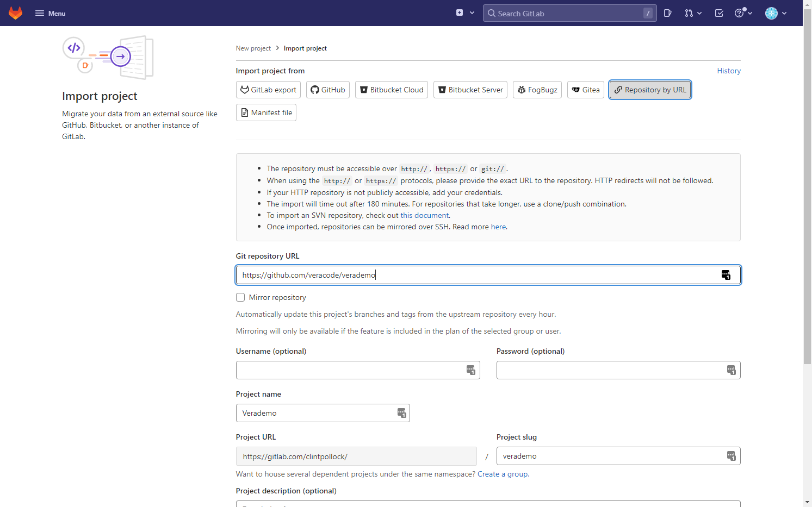
Task: Focus the Search GitLab field
Action: 569,13
